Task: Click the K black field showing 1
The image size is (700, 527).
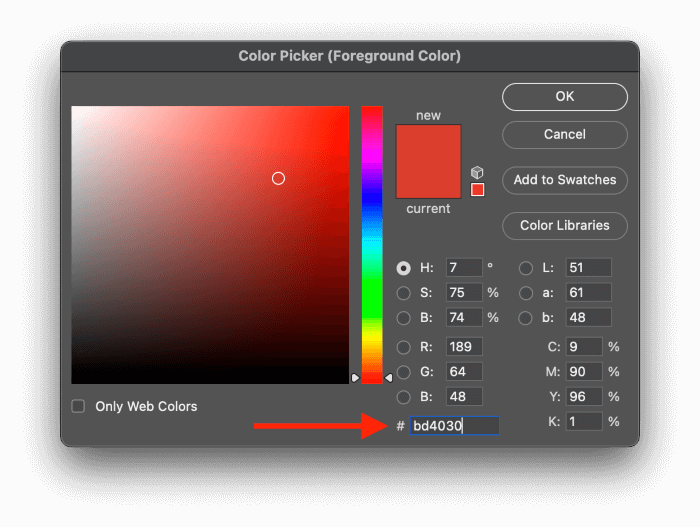Action: click(584, 422)
